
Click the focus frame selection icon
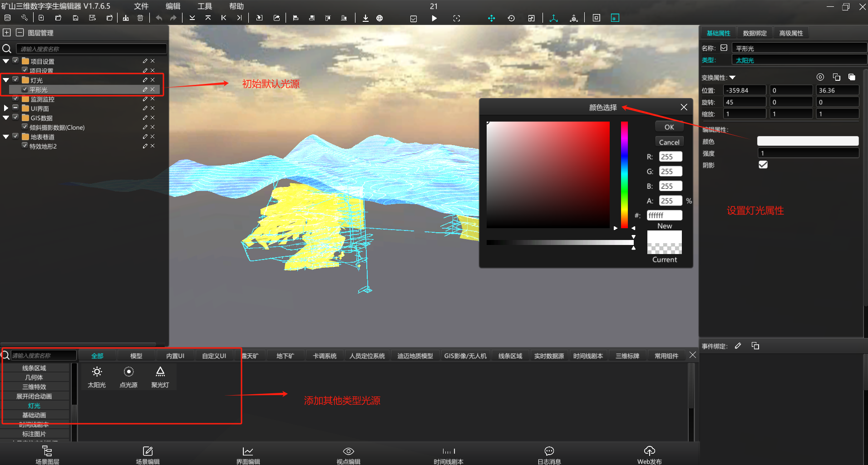tap(457, 18)
